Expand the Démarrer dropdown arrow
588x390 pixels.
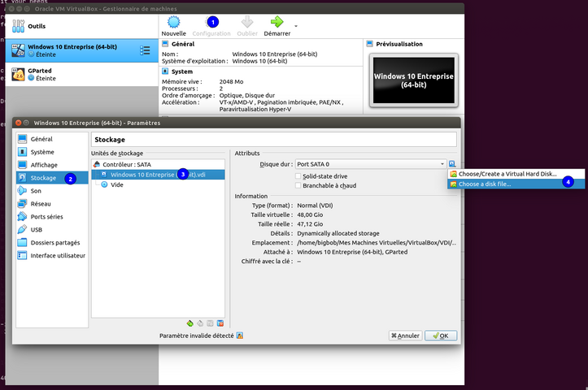(296, 26)
